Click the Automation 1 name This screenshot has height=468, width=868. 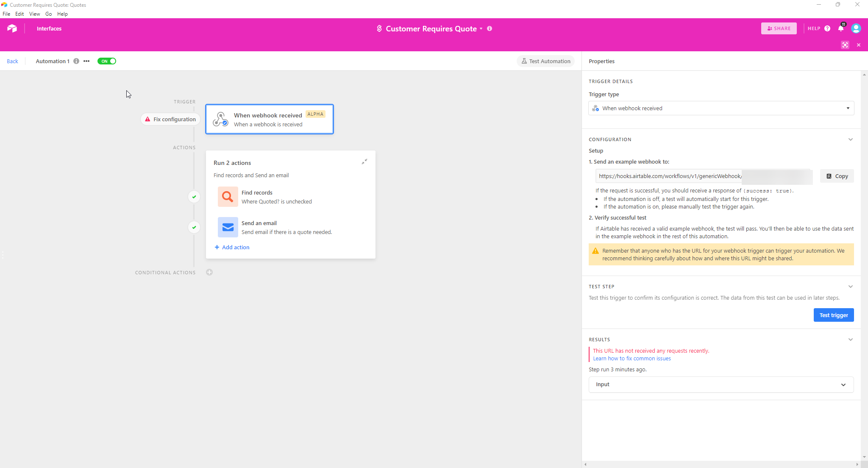click(53, 61)
